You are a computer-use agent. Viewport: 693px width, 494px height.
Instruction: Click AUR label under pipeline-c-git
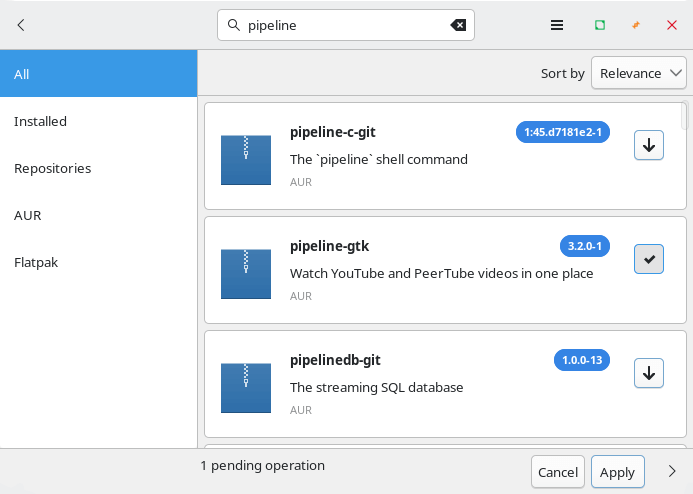pos(301,182)
